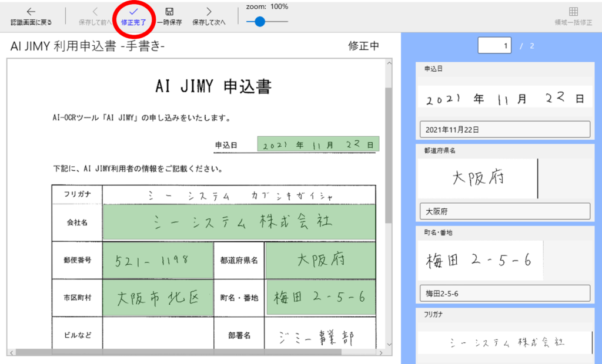Select the handwritten date region in the form
The height and width of the screenshot is (364, 602).
click(318, 144)
